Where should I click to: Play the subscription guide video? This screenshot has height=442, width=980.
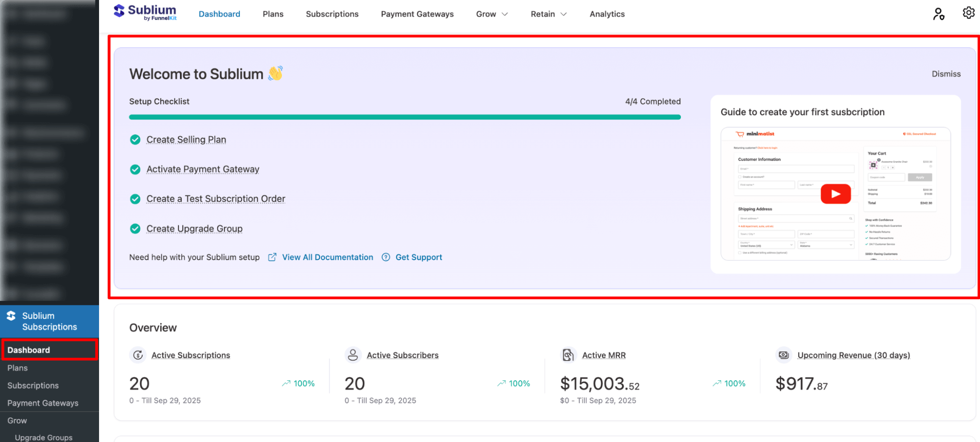(x=835, y=194)
